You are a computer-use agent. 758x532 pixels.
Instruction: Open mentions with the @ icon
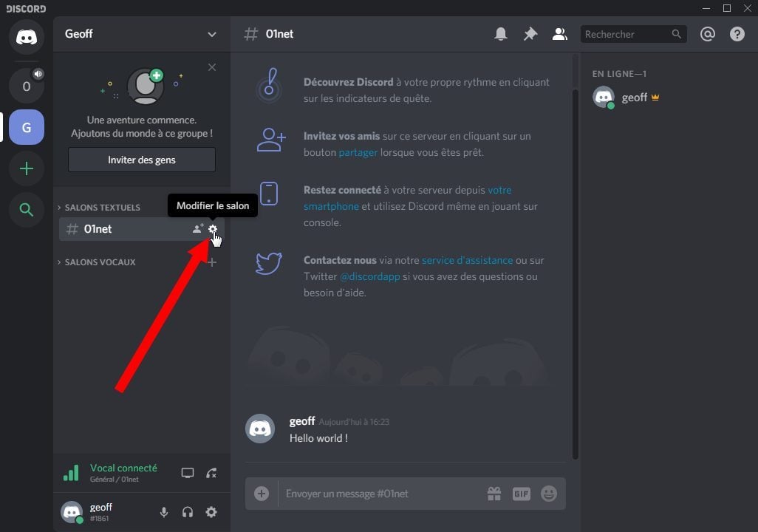pos(707,34)
